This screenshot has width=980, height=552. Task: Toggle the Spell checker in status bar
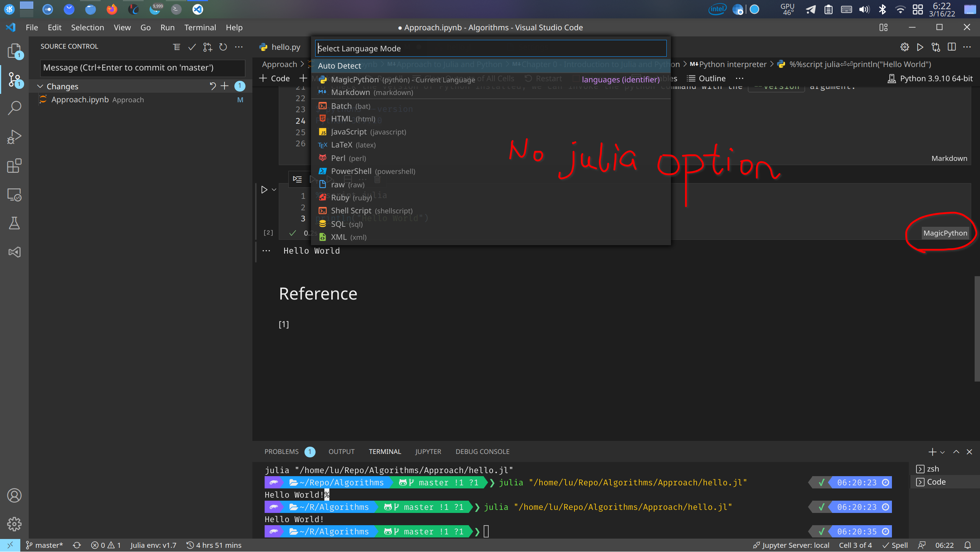pyautogui.click(x=895, y=545)
